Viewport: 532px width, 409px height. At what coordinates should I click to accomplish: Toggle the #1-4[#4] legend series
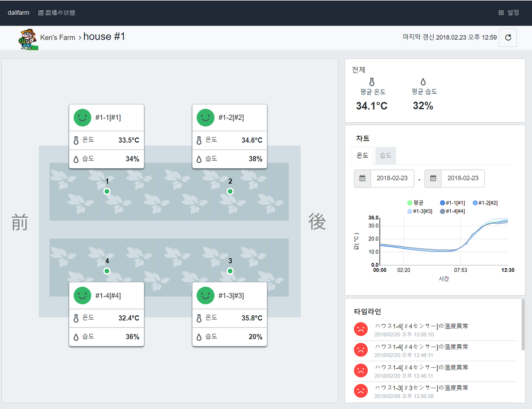pyautogui.click(x=452, y=211)
